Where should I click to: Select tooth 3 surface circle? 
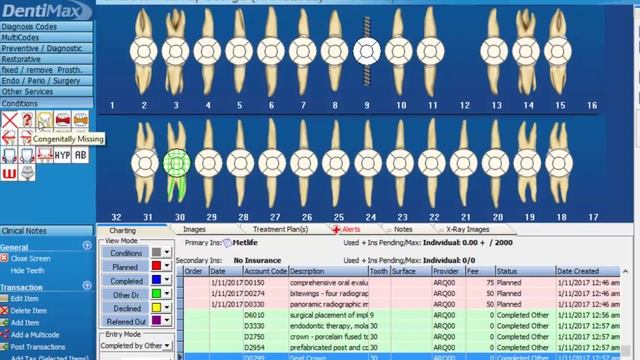point(176,51)
